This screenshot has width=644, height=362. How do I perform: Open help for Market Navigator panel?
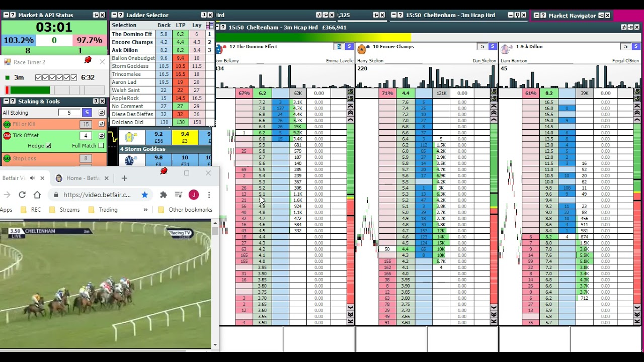(x=543, y=16)
